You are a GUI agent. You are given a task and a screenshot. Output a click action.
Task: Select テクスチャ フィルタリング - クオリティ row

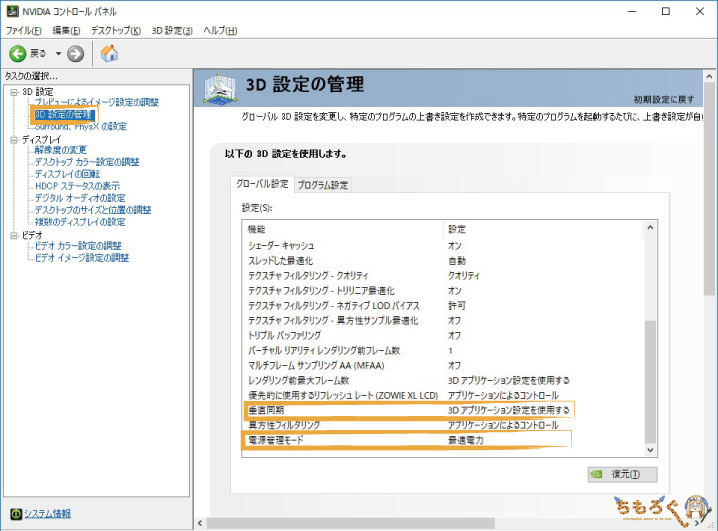pos(443,276)
